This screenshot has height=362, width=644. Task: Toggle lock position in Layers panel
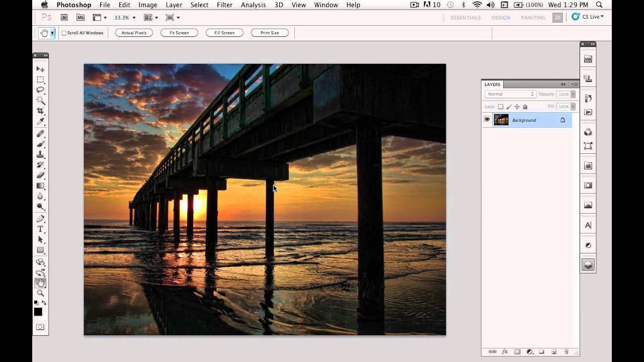coord(517,107)
